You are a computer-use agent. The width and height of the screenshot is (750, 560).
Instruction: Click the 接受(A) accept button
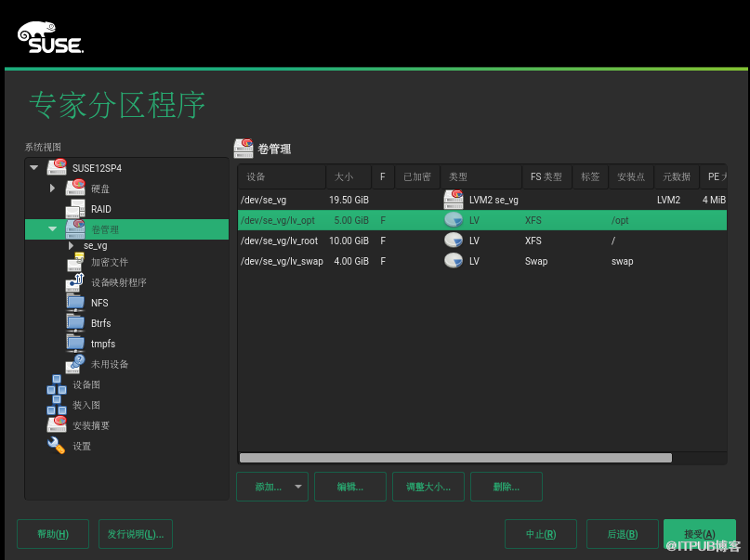click(699, 534)
